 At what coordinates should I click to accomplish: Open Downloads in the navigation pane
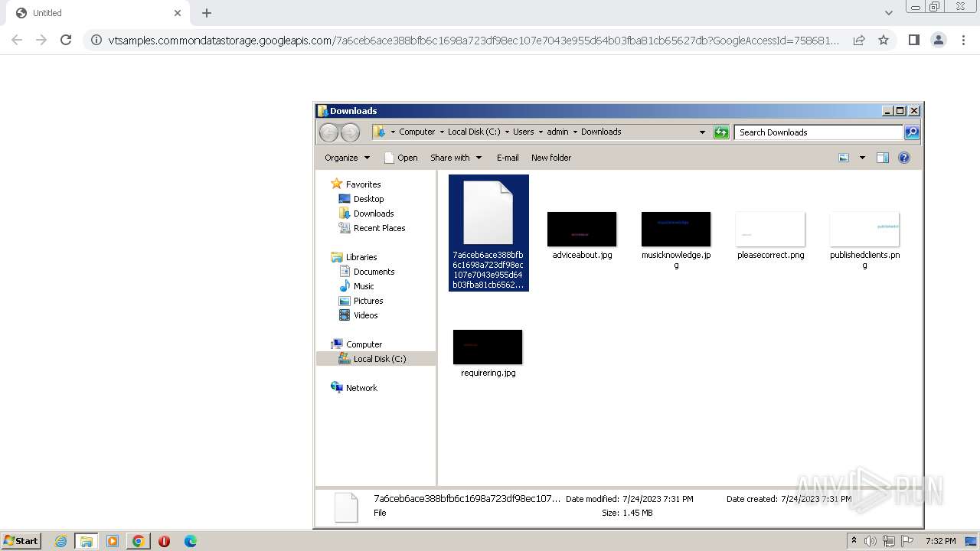pos(374,214)
